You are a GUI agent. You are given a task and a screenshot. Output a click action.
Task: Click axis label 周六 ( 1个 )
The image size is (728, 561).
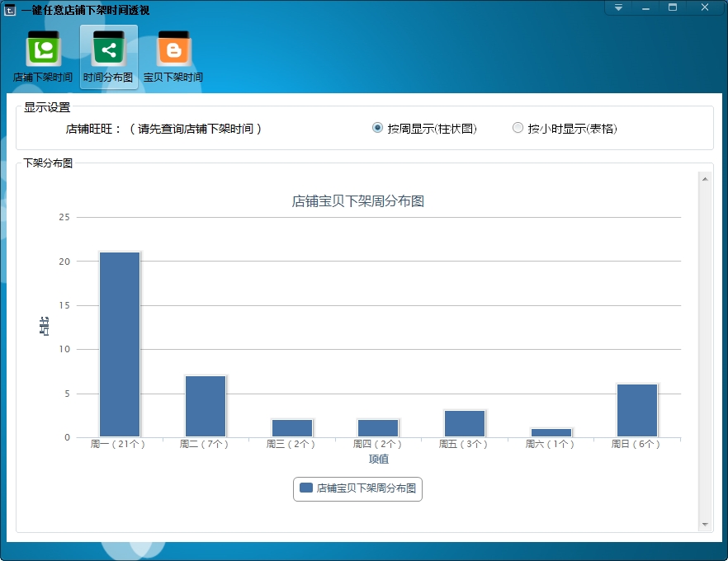[x=550, y=445]
